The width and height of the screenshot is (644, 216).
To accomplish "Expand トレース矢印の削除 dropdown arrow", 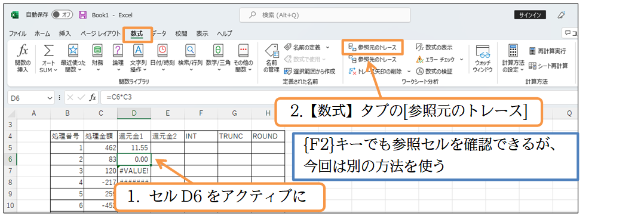I will tap(409, 72).
